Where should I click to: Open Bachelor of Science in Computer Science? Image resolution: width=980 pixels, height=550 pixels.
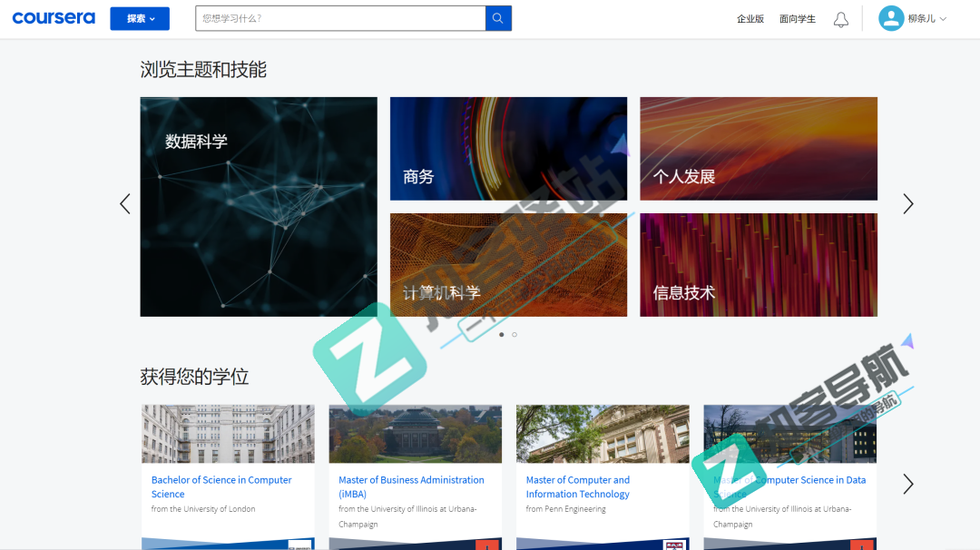point(220,486)
